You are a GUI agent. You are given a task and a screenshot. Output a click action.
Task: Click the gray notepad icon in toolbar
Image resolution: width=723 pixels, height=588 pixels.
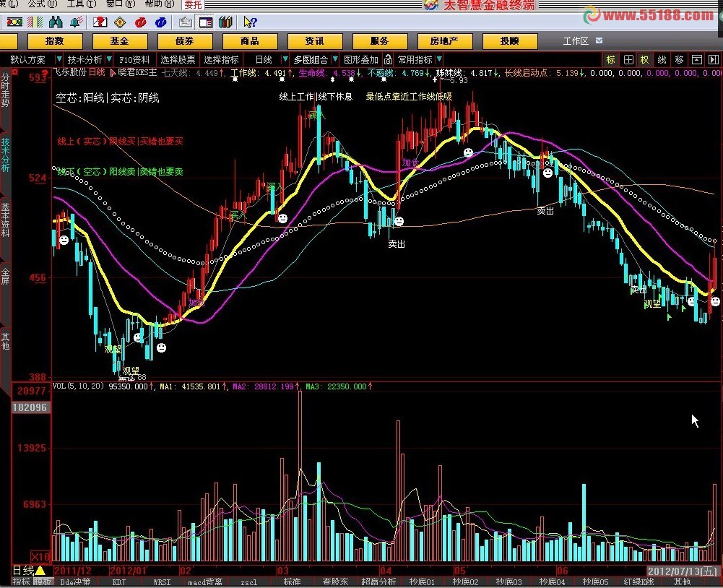point(186,22)
